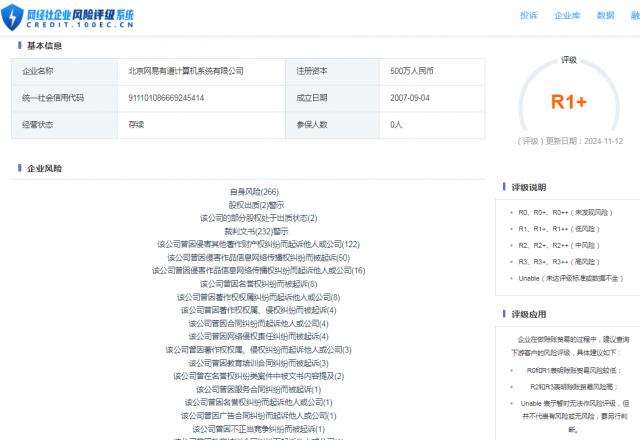Open the 企业库 navigation tab
Screen dimensions: 640x440
pos(567,16)
